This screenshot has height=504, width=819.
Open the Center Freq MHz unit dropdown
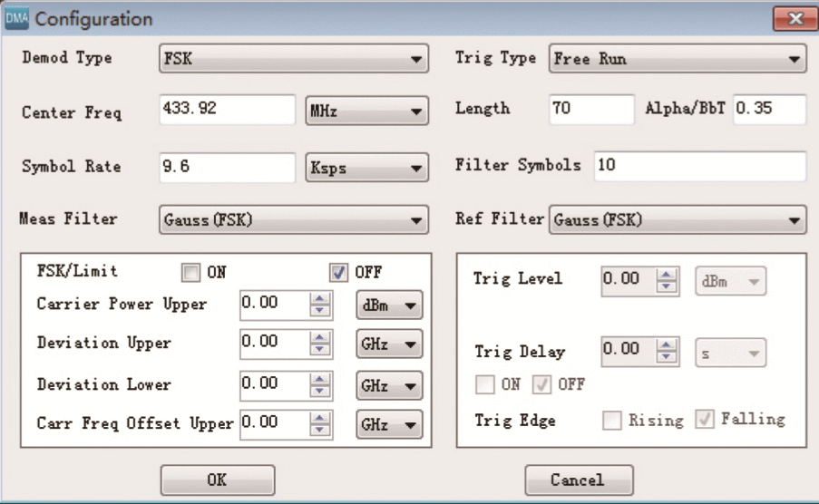366,112
